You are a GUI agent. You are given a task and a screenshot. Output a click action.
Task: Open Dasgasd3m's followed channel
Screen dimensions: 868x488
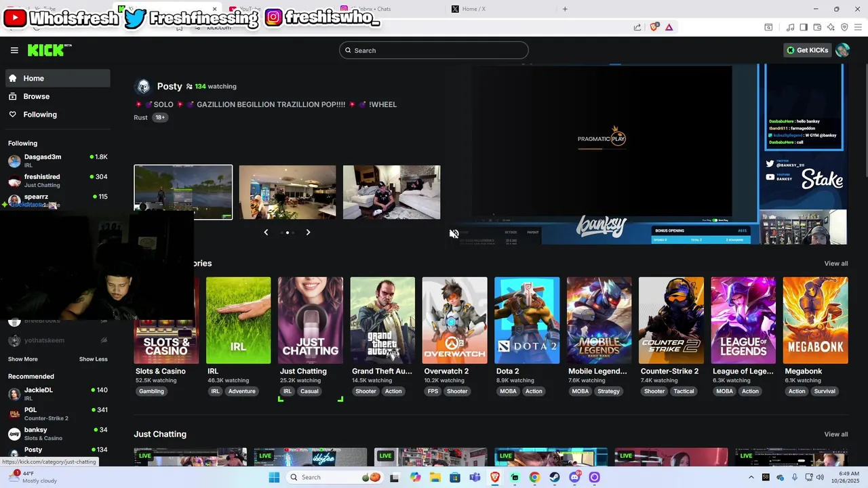pos(58,161)
